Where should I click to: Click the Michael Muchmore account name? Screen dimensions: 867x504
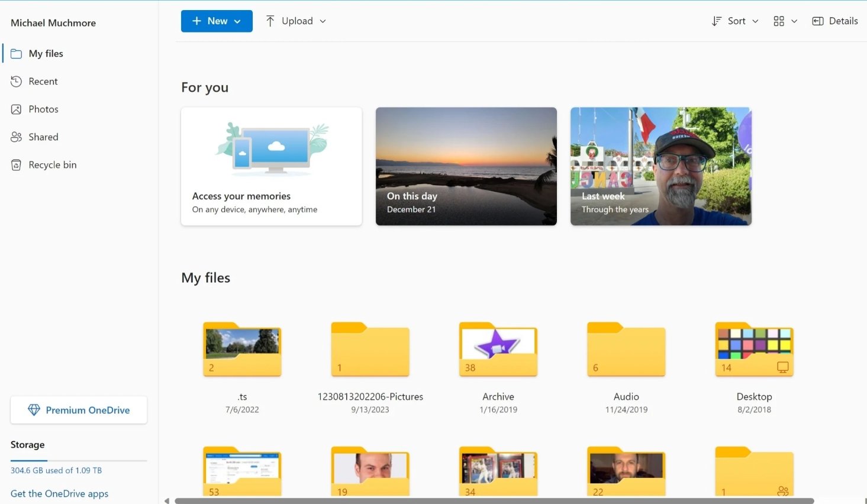(x=53, y=23)
